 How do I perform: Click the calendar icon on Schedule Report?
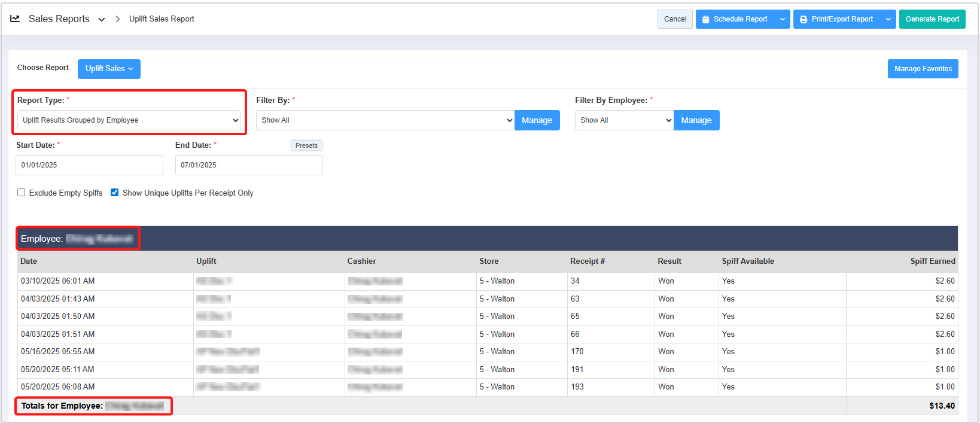[x=705, y=19]
